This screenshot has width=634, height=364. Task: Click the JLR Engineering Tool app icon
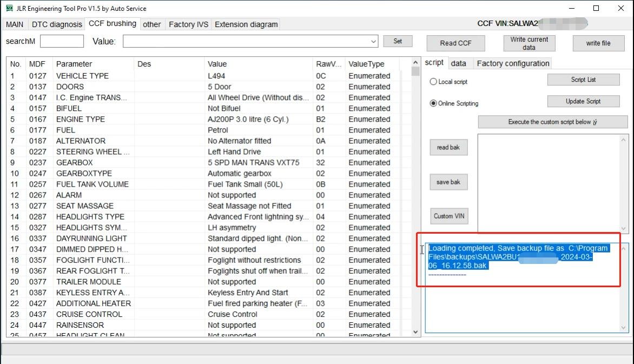[9, 8]
